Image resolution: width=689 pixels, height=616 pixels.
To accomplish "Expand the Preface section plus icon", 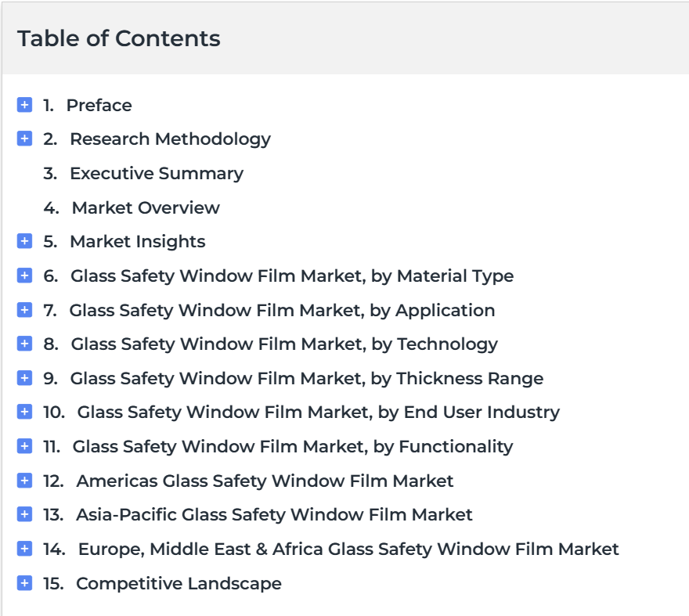I will coord(24,105).
